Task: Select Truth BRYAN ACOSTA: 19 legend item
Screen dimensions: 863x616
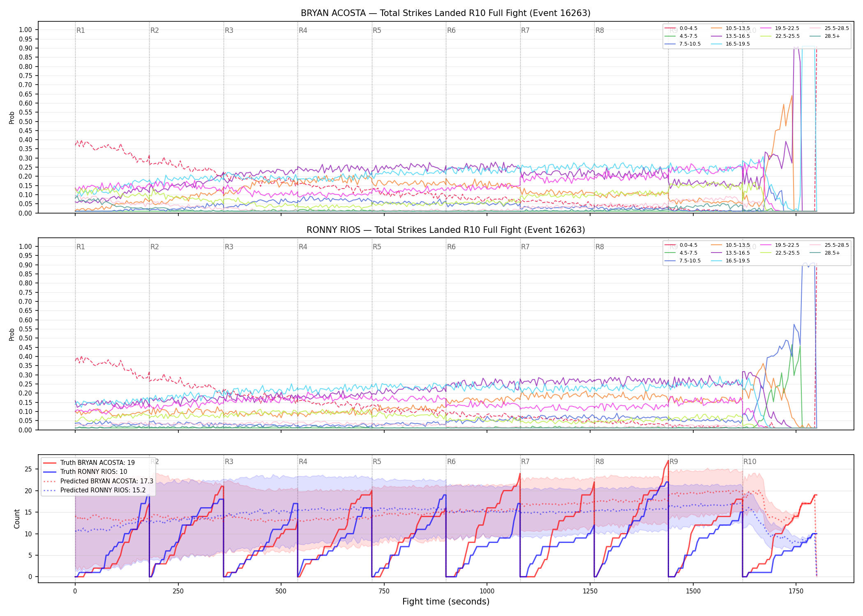Action: click(x=89, y=462)
